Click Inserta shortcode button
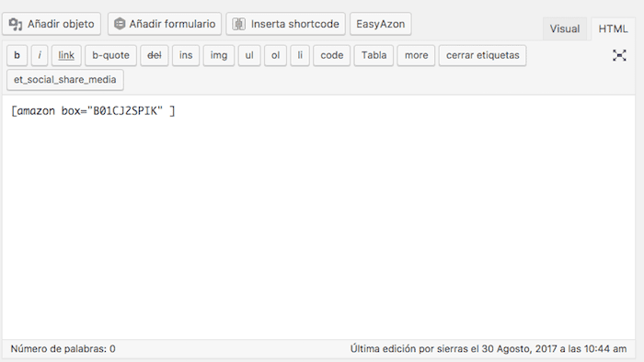This screenshot has width=644, height=362. (x=285, y=24)
